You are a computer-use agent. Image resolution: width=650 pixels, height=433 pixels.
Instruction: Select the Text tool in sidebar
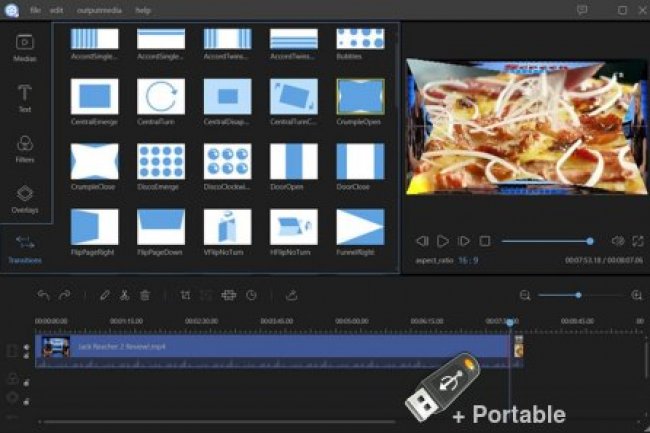click(25, 98)
